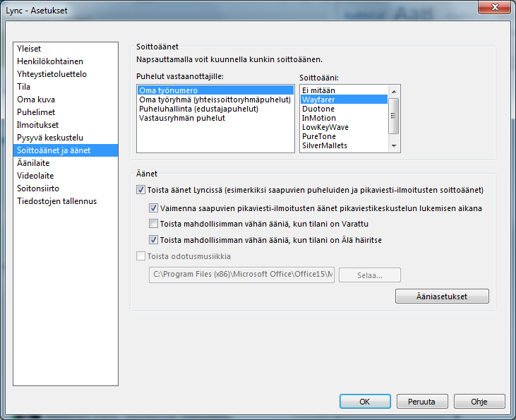Go to Videolaite settings

coord(66,176)
